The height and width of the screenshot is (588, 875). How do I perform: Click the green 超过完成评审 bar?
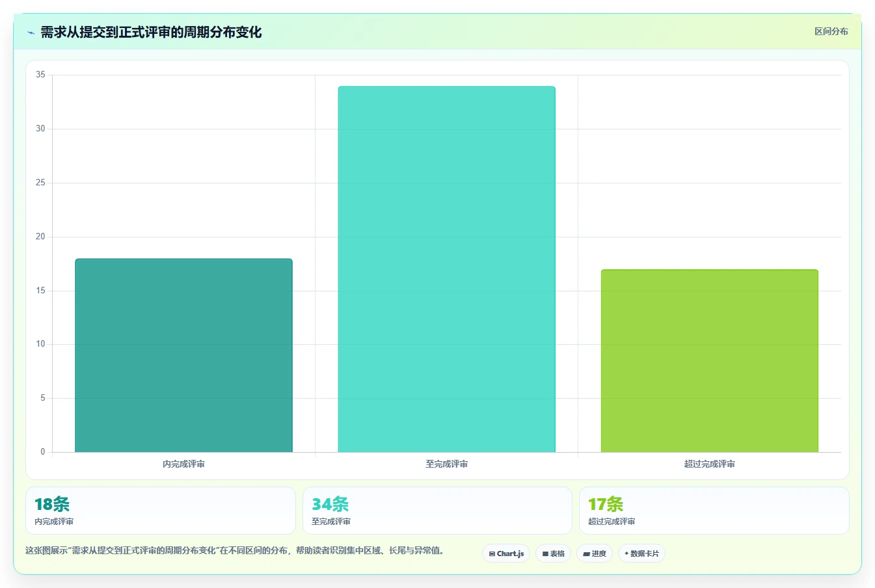(709, 361)
